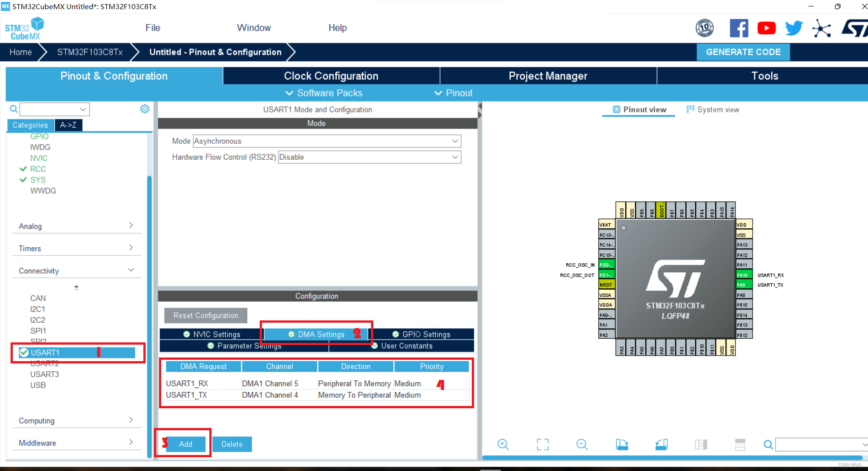Collapse the panel with the divider arrow
The height and width of the screenshot is (471, 868).
[x=480, y=110]
